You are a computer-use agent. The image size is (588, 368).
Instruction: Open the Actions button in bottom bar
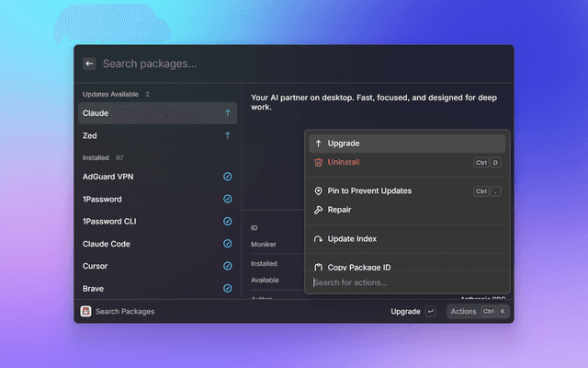pyautogui.click(x=478, y=312)
